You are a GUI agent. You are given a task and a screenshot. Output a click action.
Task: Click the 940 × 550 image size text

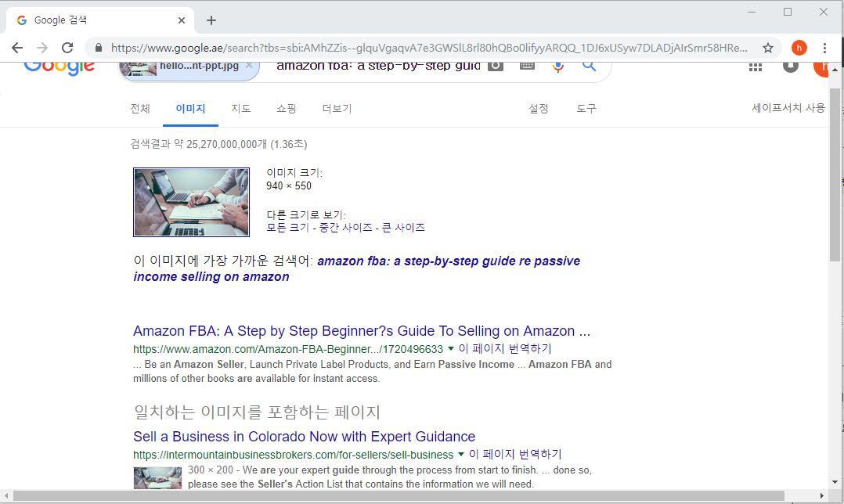point(289,185)
